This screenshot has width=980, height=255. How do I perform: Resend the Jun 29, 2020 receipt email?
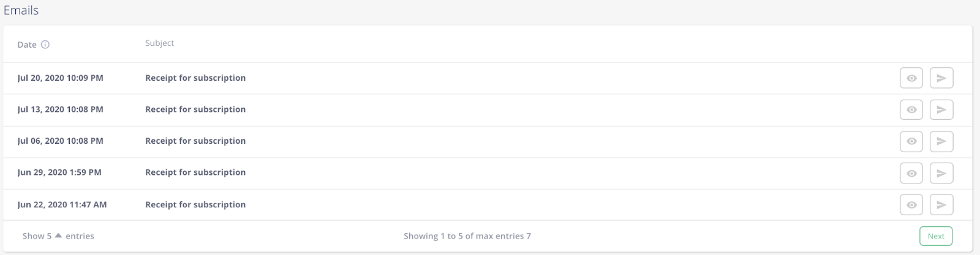coord(941,173)
